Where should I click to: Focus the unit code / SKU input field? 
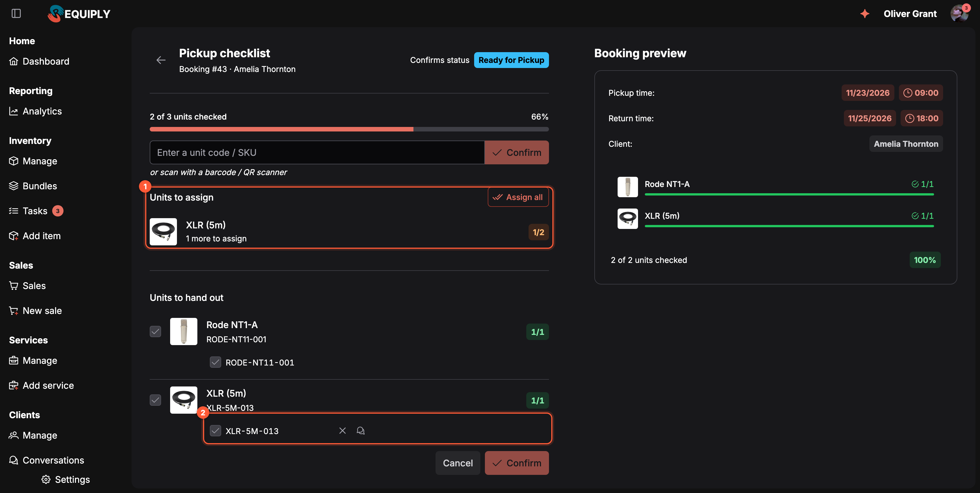click(317, 152)
